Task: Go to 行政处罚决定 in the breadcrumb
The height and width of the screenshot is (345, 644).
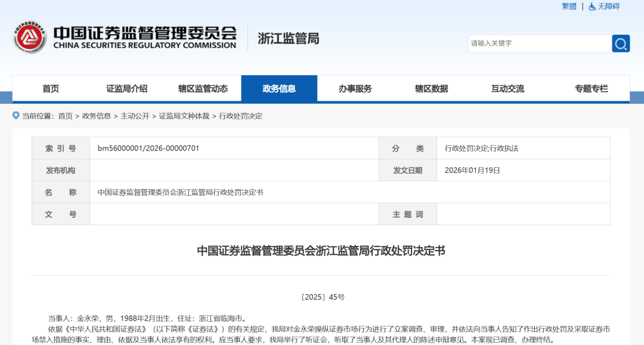Action: point(240,116)
